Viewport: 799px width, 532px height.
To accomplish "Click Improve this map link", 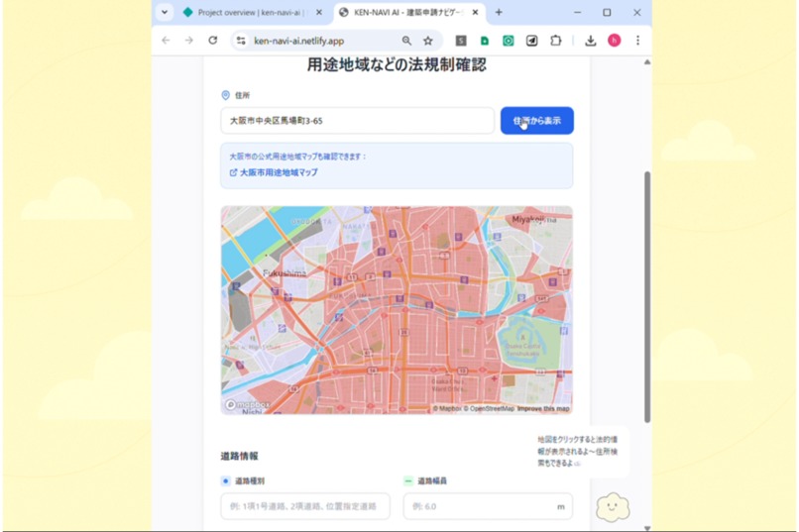I will [x=543, y=408].
